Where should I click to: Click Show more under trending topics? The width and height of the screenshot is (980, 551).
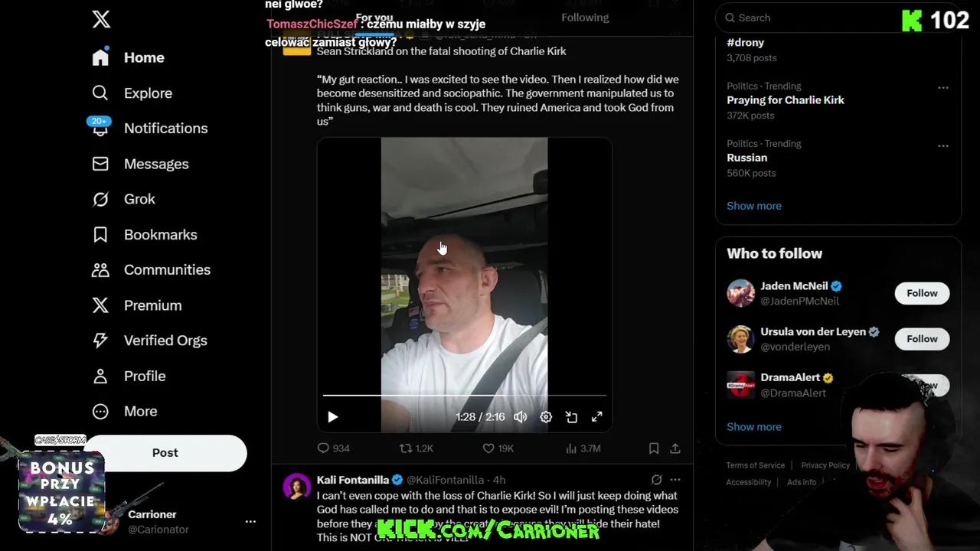pyautogui.click(x=754, y=206)
